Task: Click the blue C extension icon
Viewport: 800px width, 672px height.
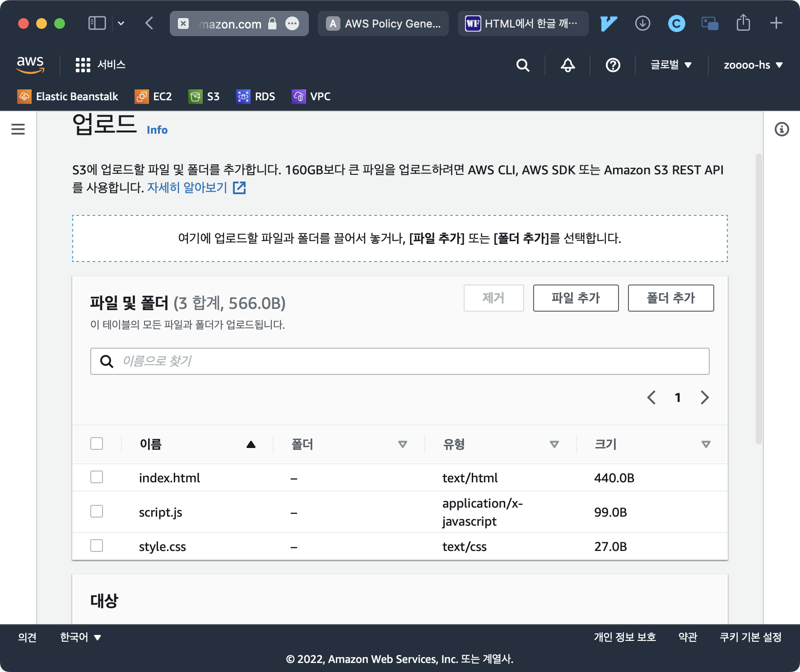Action: tap(676, 23)
